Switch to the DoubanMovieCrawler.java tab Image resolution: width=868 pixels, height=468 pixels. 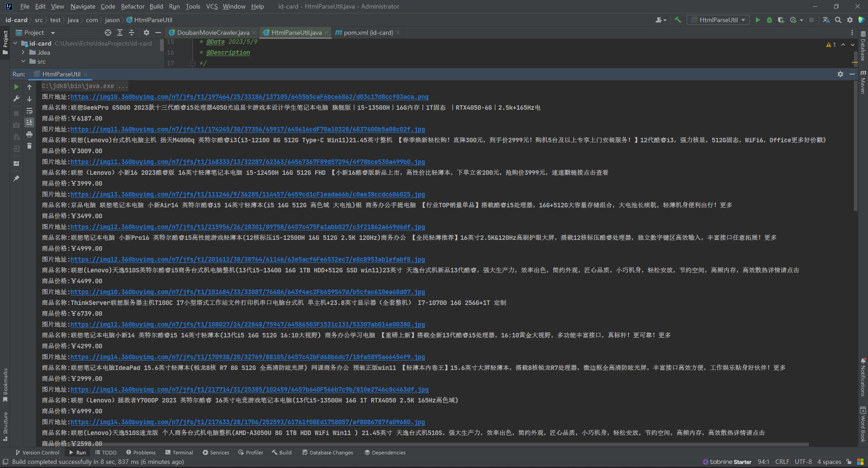pyautogui.click(x=213, y=33)
